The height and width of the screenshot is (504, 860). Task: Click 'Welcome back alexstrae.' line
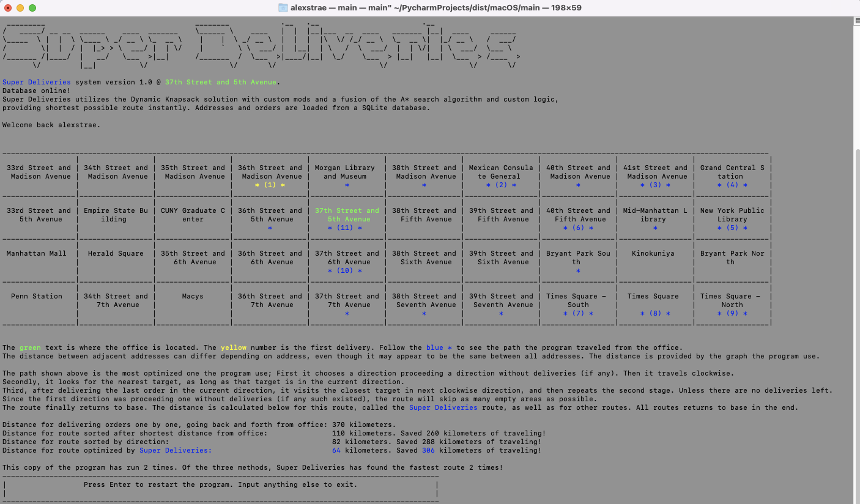click(51, 125)
